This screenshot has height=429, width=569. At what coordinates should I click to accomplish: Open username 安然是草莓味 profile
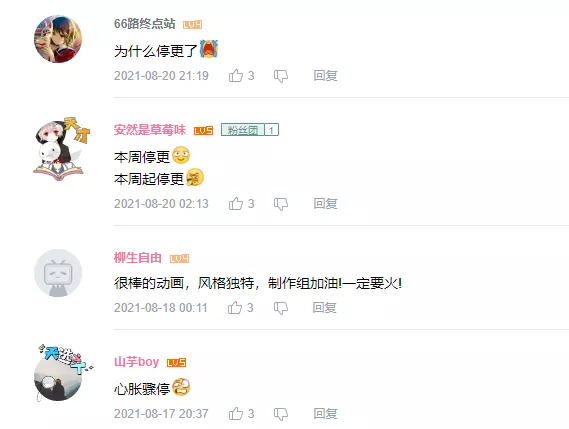(x=150, y=130)
